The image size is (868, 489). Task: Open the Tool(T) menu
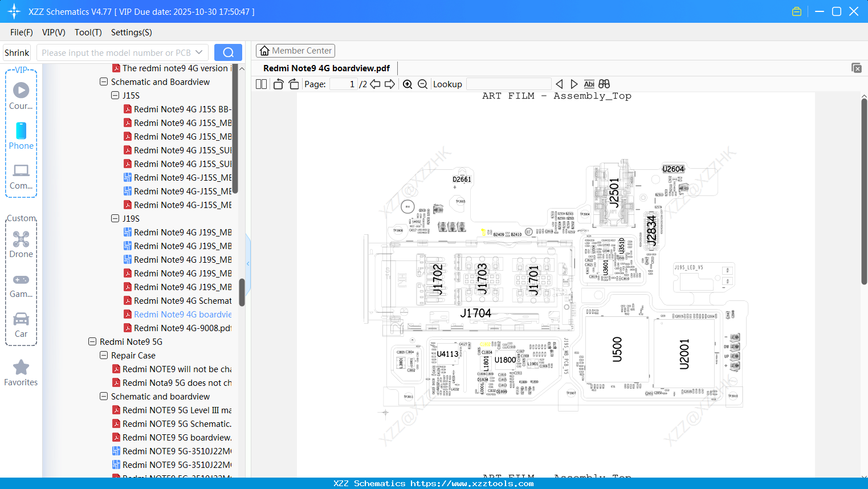(x=88, y=32)
